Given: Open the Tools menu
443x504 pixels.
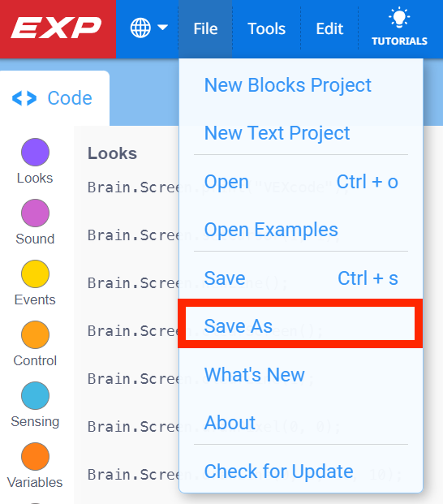Looking at the screenshot, I should [x=266, y=29].
